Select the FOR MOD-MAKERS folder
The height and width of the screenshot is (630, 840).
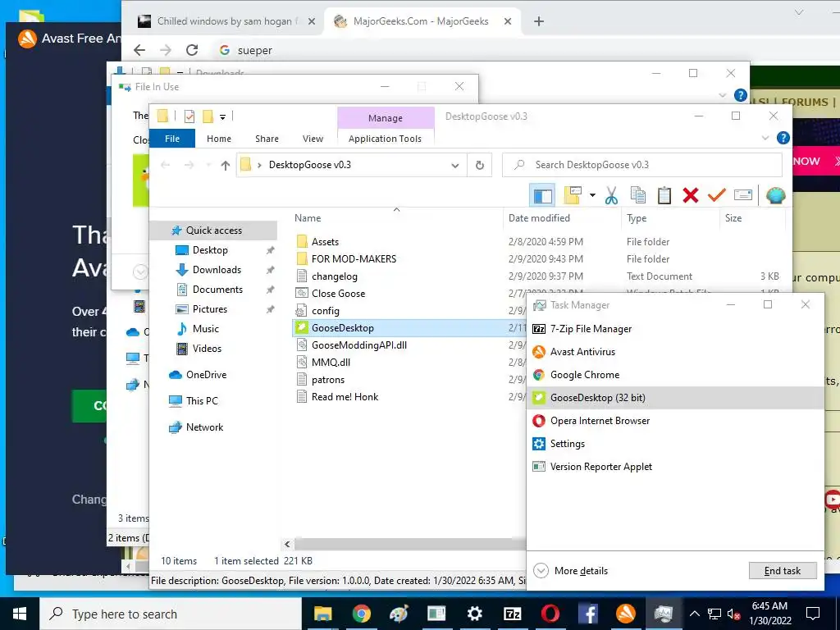[x=354, y=259]
